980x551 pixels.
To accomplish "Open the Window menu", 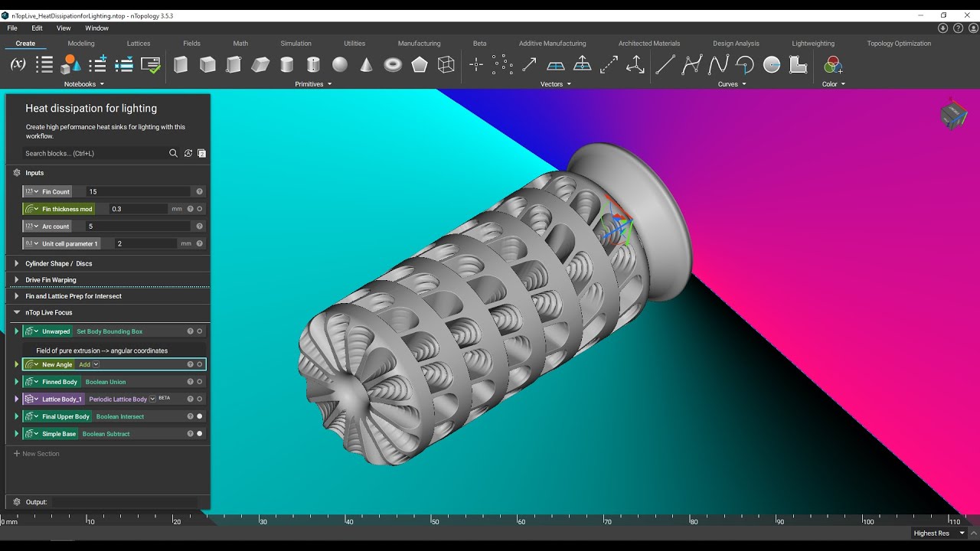I will pyautogui.click(x=96, y=28).
